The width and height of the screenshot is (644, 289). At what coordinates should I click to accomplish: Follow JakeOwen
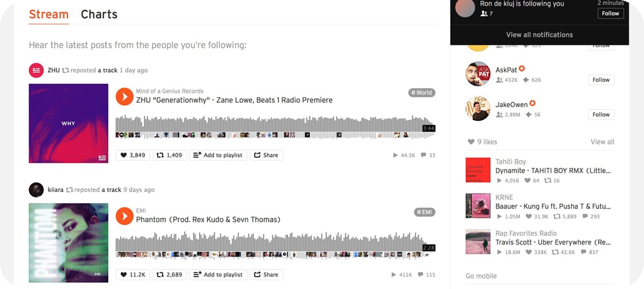[x=601, y=115]
